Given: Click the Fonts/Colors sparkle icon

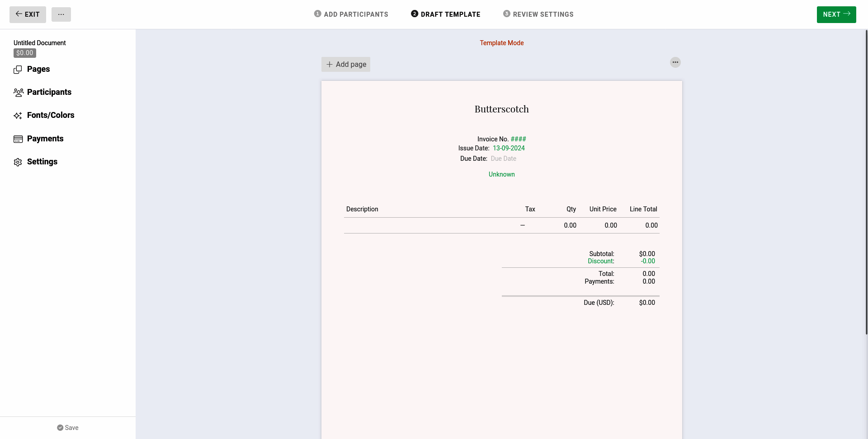Looking at the screenshot, I should click(x=18, y=116).
